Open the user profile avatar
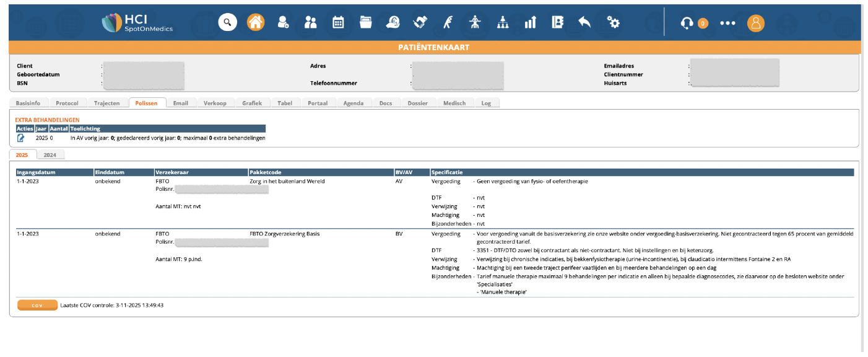Viewport: 868px width, 357px height. pyautogui.click(x=755, y=23)
